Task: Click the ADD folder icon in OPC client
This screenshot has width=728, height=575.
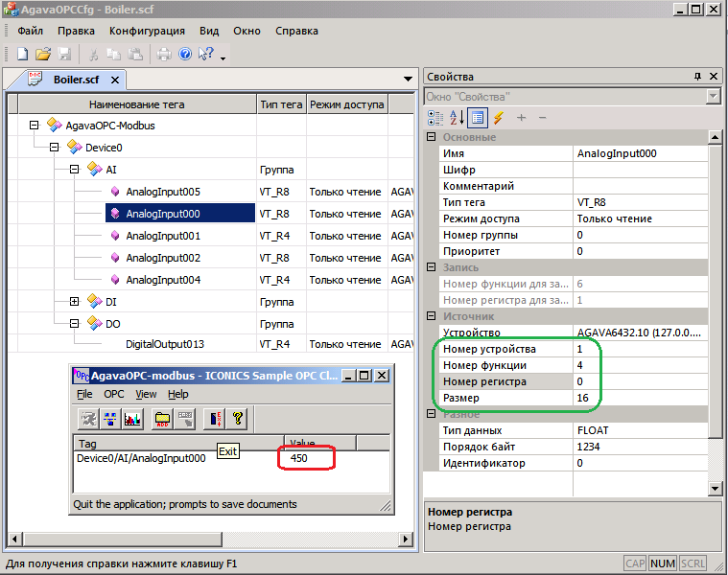Action: point(162,419)
